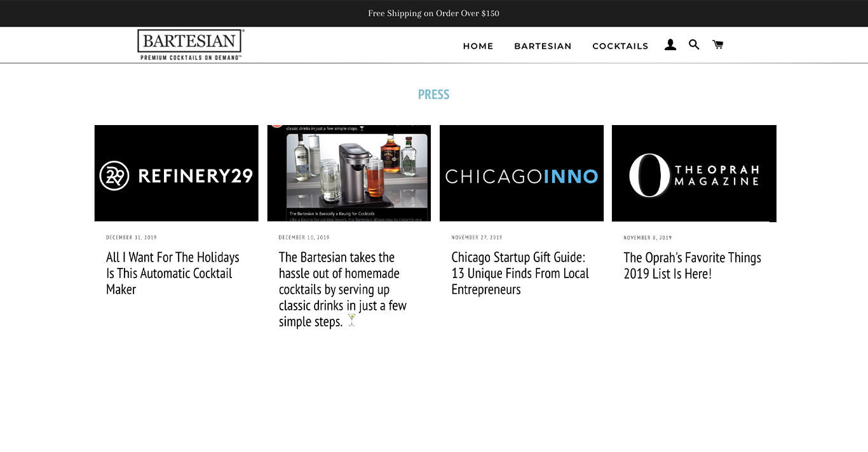The image size is (868, 452).
Task: Click the 'Free Shipping on Order Over $150' banner
Action: (434, 13)
